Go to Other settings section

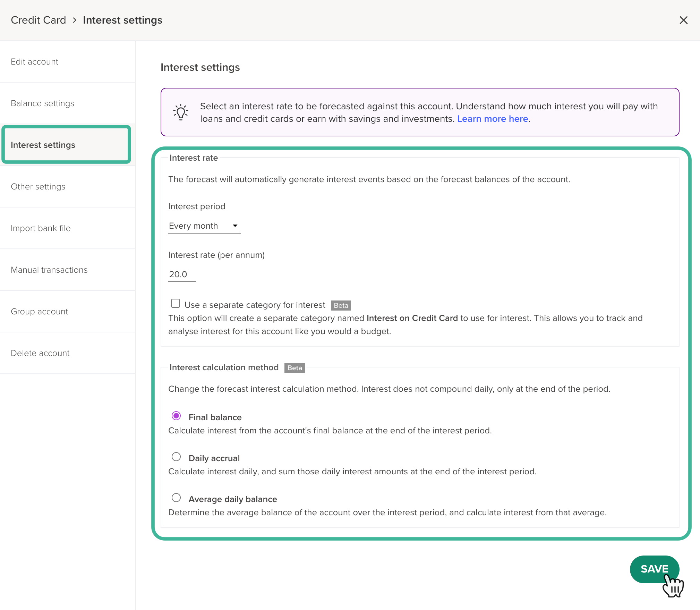[x=68, y=187]
